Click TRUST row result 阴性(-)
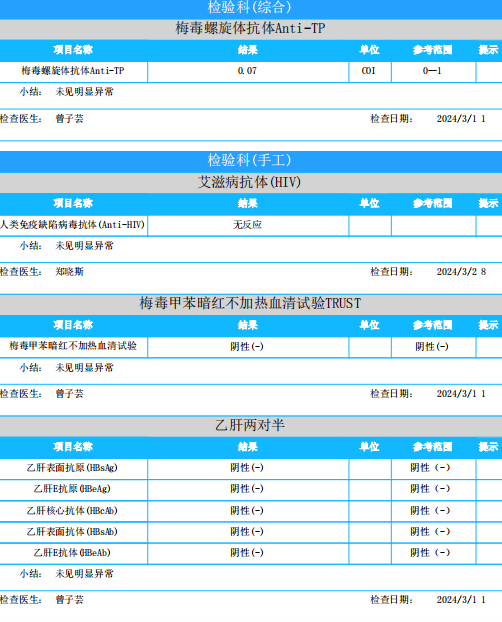 pos(247,347)
